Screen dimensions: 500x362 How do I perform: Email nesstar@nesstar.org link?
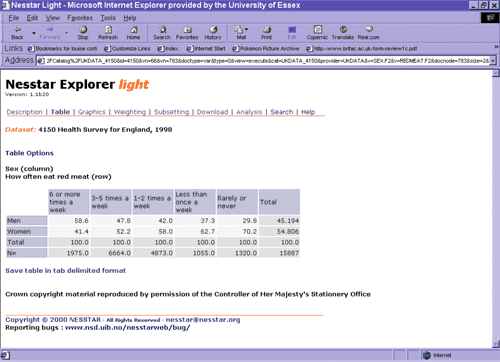203,320
